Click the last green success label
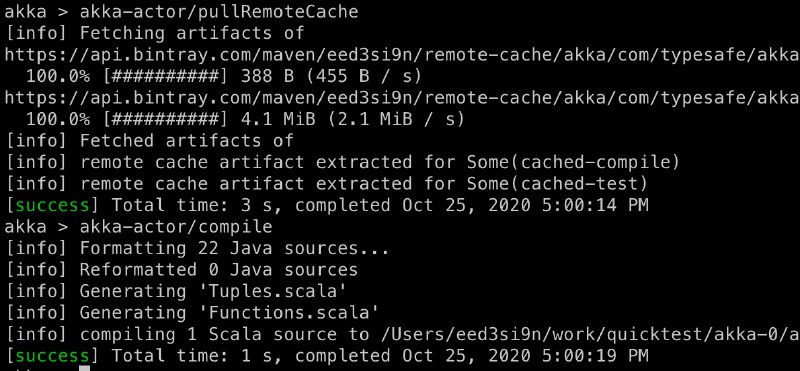Viewport: 800px width, 371px height. [x=52, y=355]
